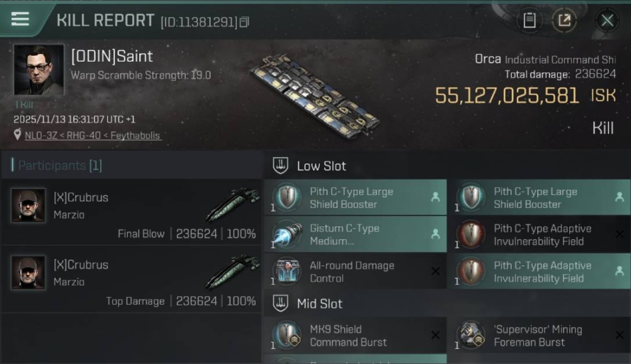This screenshot has width=631, height=364.
Task: Copy the kill report ID
Action: click(x=244, y=22)
